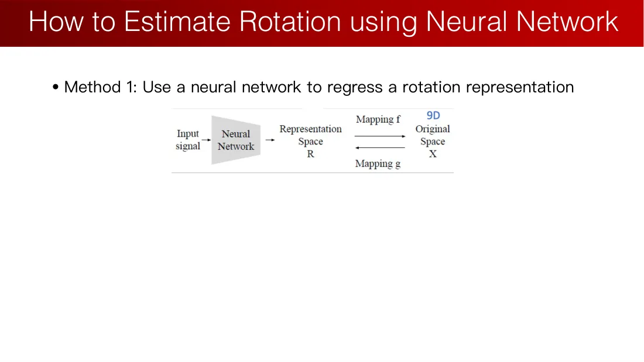Select the 'Mapping f' label
Viewport: 644px width, 362px height.
click(x=378, y=119)
